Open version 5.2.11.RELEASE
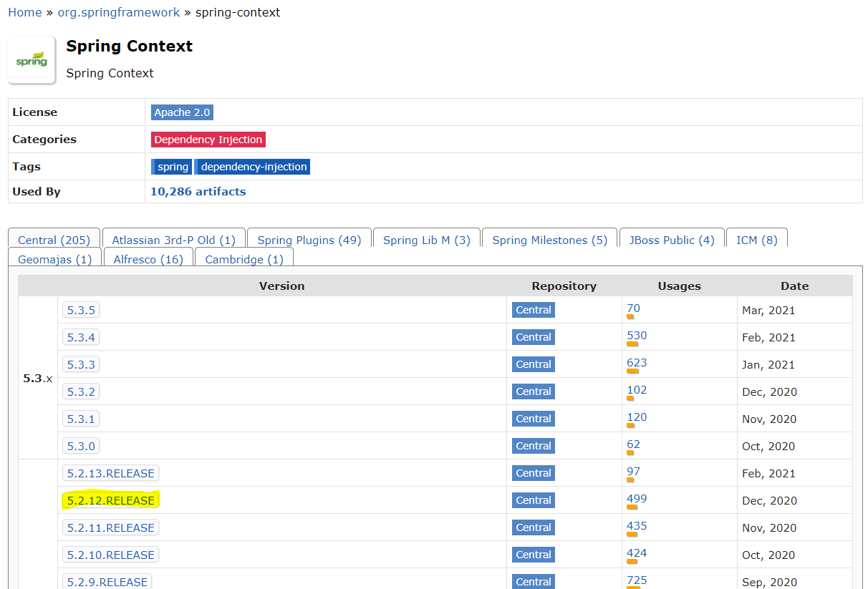 click(x=111, y=527)
